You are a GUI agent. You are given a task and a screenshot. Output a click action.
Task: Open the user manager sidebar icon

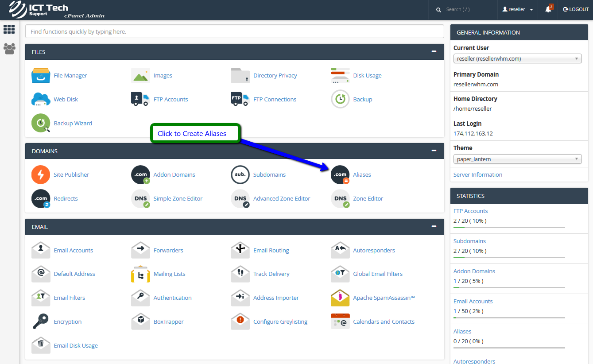[9, 48]
